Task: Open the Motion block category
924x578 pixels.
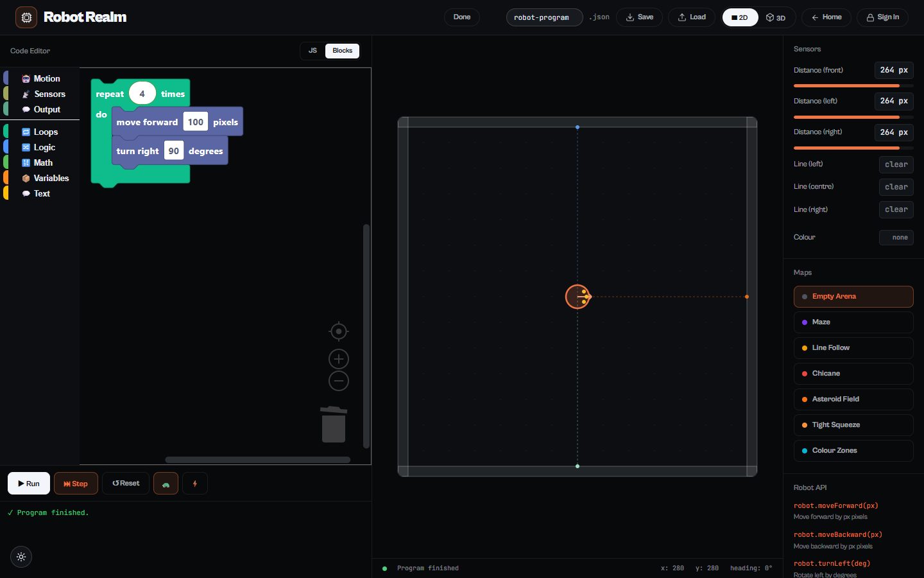Action: (40, 78)
